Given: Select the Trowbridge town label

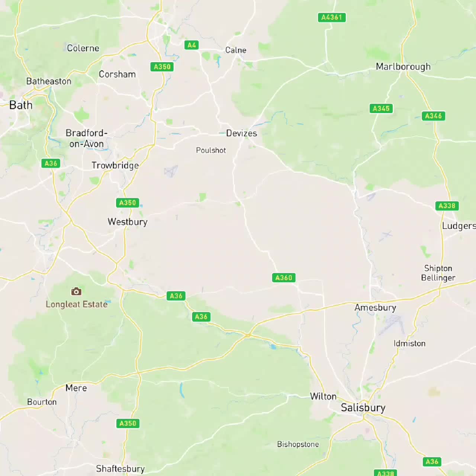Looking at the screenshot, I should pyautogui.click(x=115, y=165).
